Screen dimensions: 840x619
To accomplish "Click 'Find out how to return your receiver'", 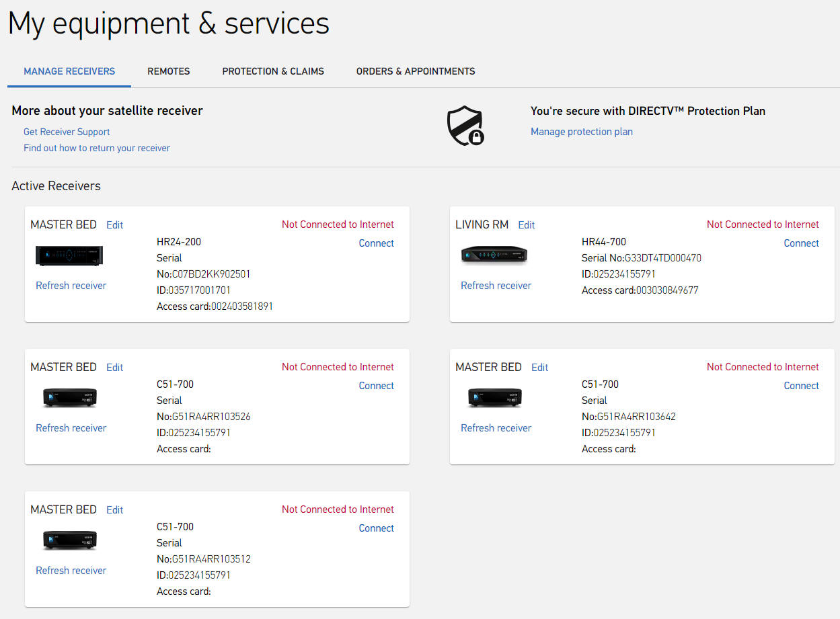I will 97,148.
